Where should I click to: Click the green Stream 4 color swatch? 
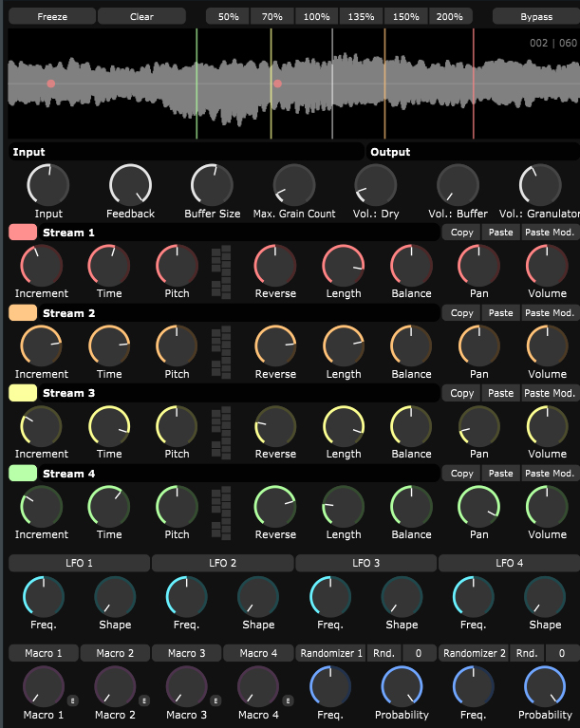point(23,474)
